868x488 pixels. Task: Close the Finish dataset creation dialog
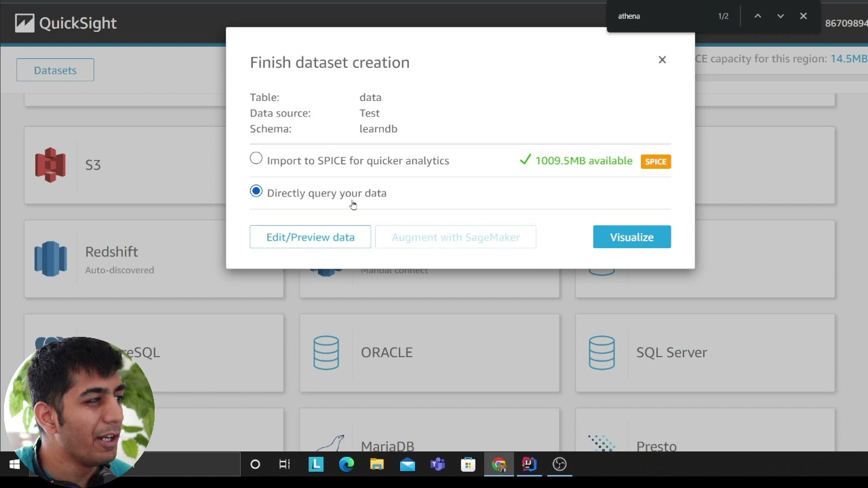[662, 60]
